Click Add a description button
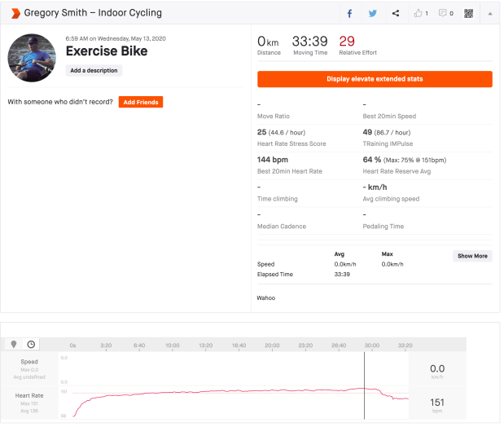Viewport: 504px width, 427px height. pos(94,71)
